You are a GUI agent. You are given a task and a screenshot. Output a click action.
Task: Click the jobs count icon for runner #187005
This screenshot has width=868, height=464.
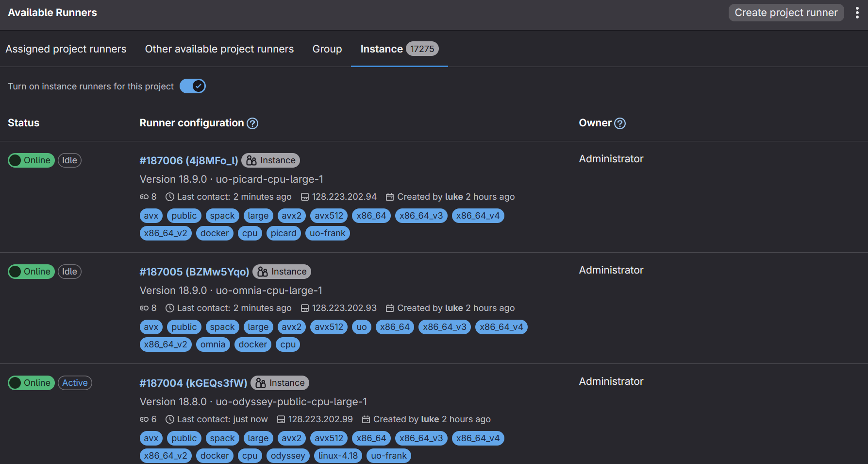tap(144, 308)
